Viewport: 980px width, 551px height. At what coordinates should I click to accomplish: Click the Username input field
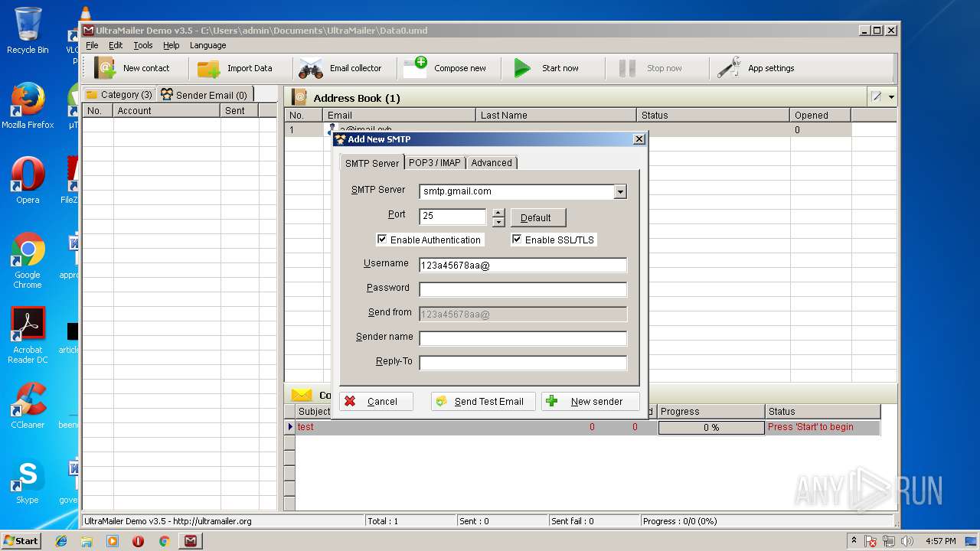[523, 265]
